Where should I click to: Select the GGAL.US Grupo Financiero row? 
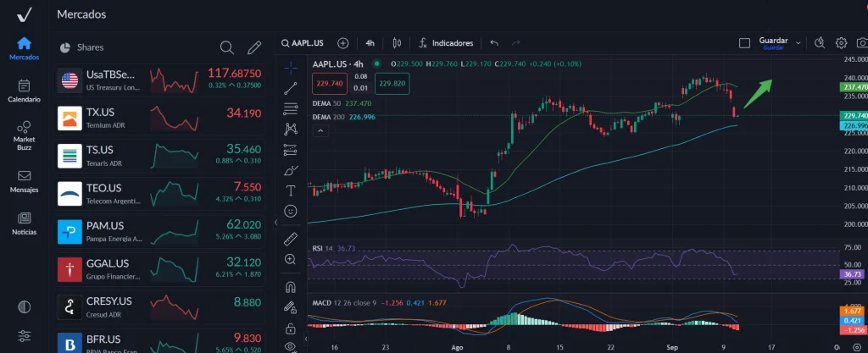(159, 269)
